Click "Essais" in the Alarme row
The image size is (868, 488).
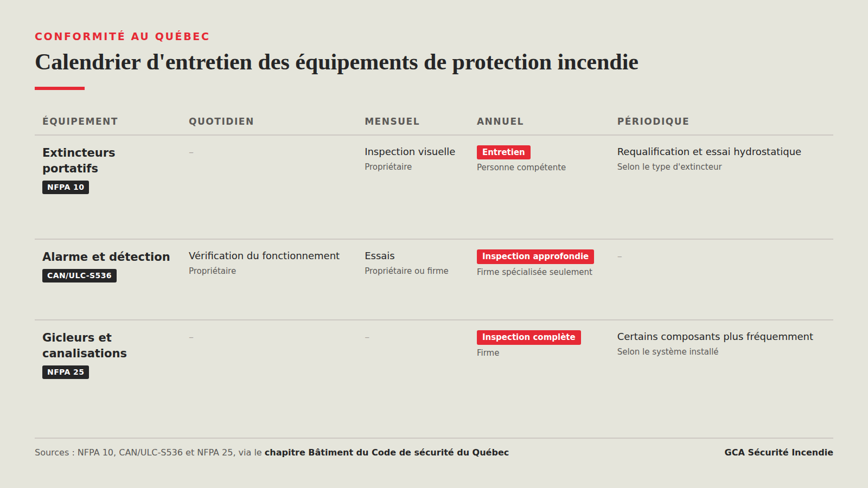pyautogui.click(x=380, y=256)
